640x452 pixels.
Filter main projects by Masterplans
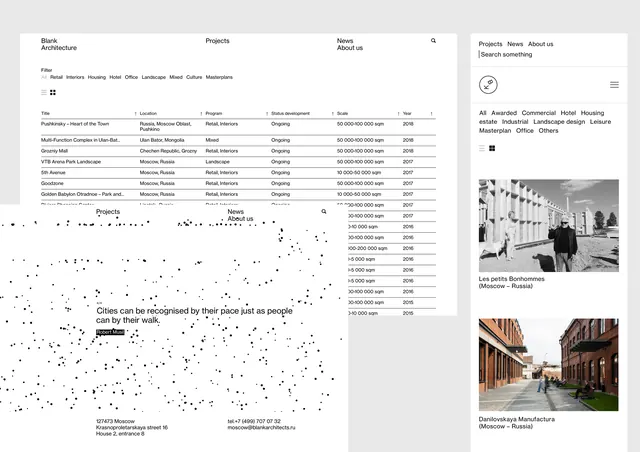point(219,77)
